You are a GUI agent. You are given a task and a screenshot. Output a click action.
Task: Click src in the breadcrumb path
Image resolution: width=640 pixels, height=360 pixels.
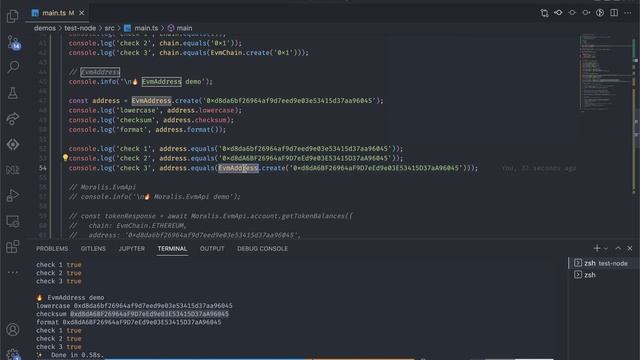point(109,28)
